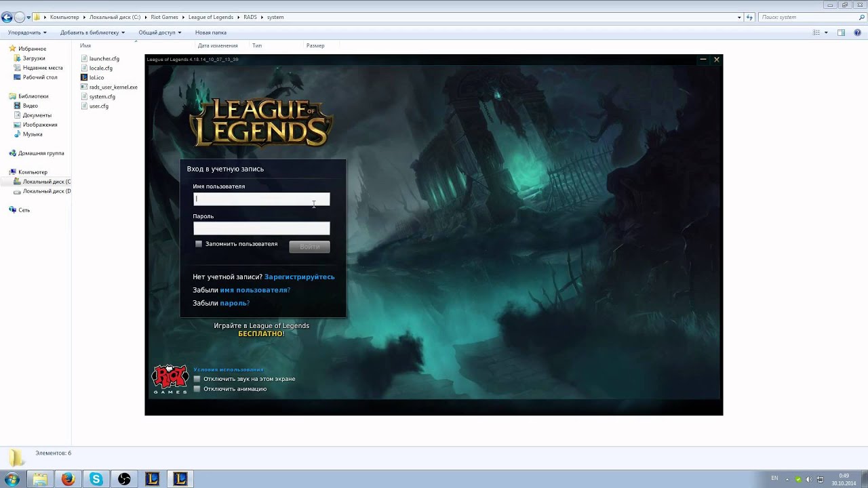Image resolution: width=868 pixels, height=488 pixels.
Task: Open the Windows Start button
Action: pos(12,479)
